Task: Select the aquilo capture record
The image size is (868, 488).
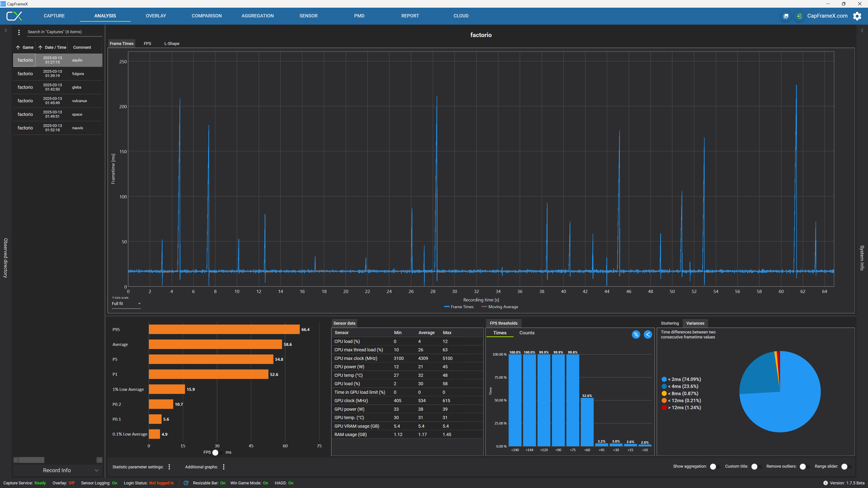Action: (x=58, y=60)
